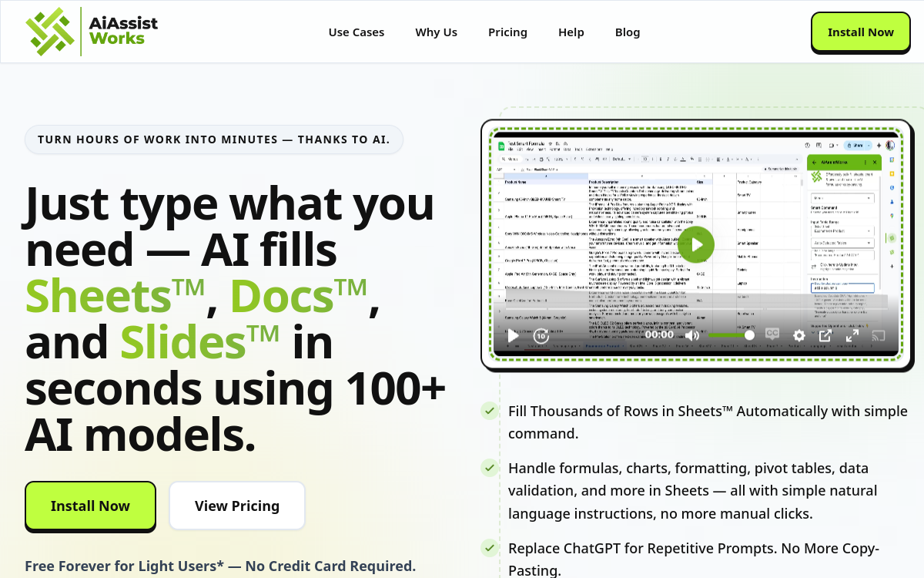Cast the video to a device
Viewport: 924px width, 578px height.
[x=879, y=335]
